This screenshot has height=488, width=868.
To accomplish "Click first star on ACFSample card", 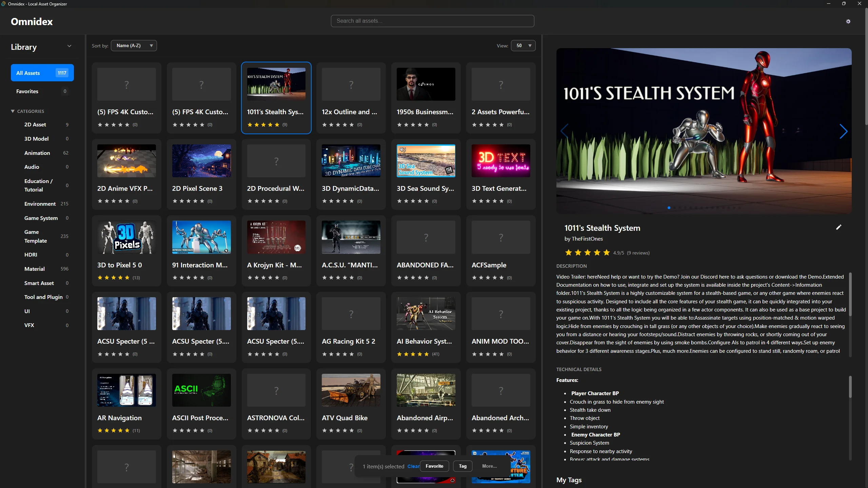I will pos(474,278).
